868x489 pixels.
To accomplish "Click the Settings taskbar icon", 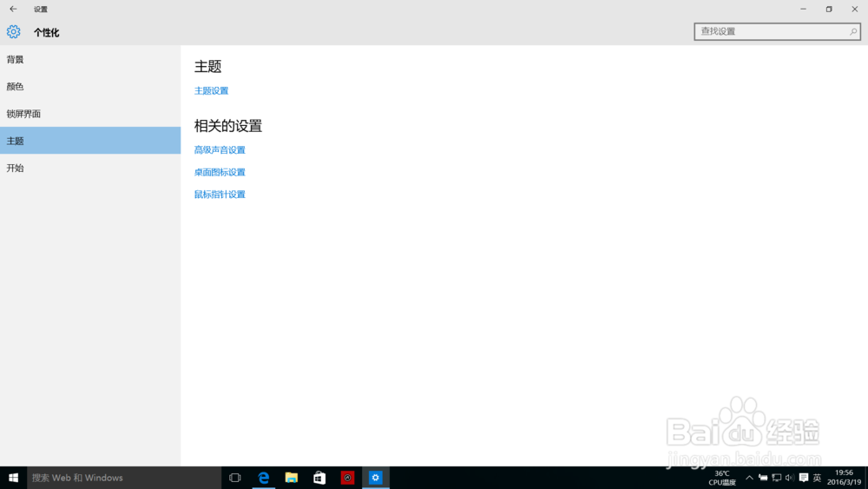I will pyautogui.click(x=375, y=478).
